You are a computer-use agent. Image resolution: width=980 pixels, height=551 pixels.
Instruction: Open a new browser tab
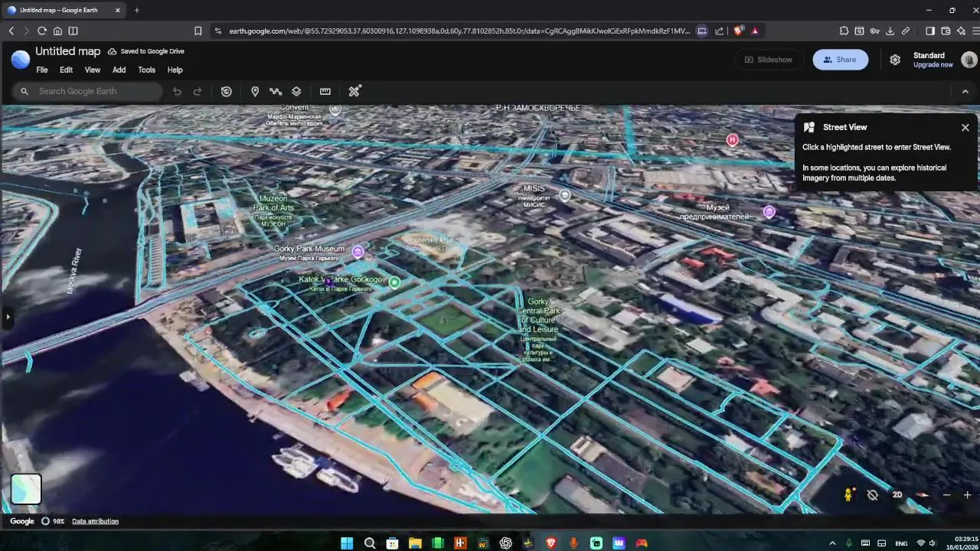[136, 10]
